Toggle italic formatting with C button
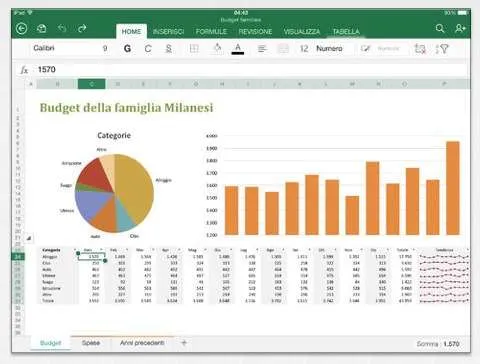This screenshot has height=364, width=480. click(148, 49)
